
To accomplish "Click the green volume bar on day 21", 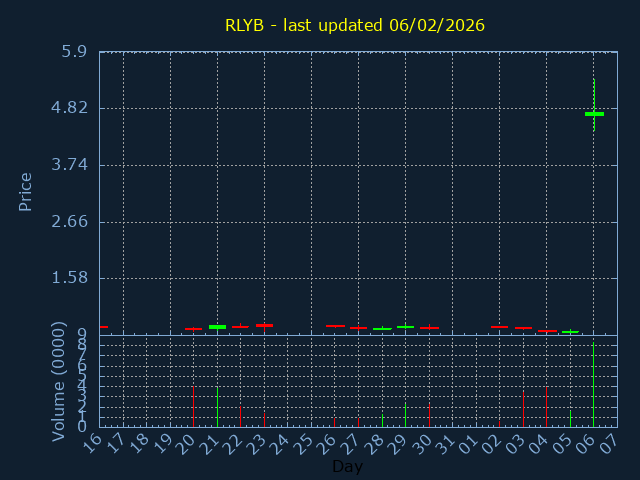I will (218, 407).
